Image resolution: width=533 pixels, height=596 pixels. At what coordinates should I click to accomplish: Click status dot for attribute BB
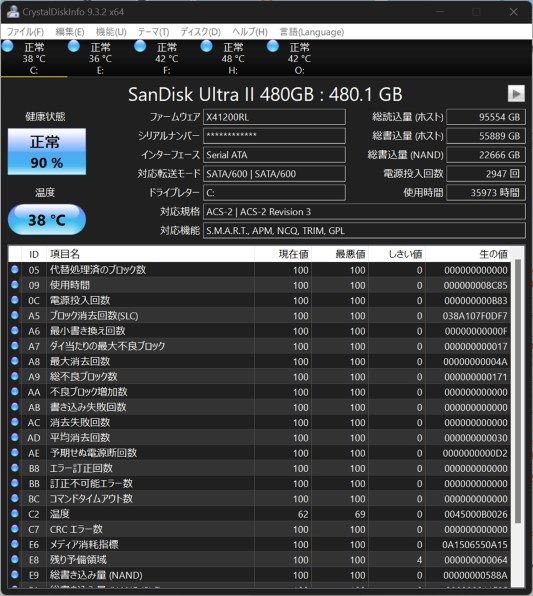(15, 483)
